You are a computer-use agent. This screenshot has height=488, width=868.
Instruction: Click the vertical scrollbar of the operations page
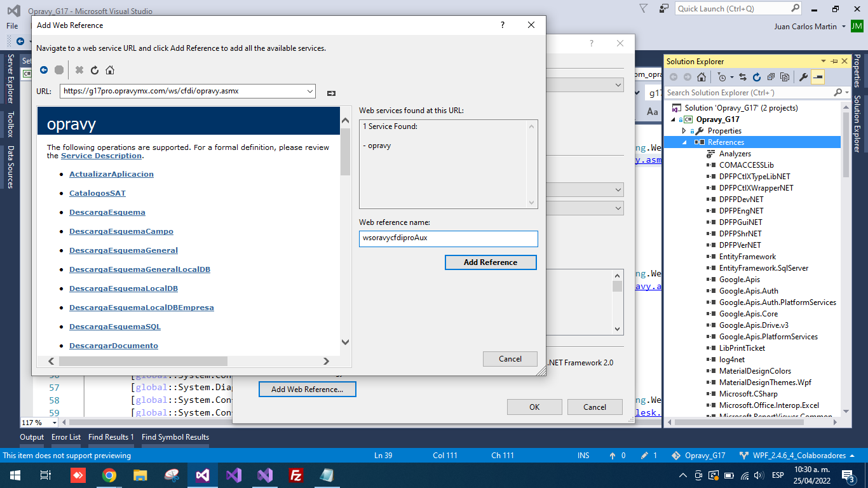(x=346, y=231)
